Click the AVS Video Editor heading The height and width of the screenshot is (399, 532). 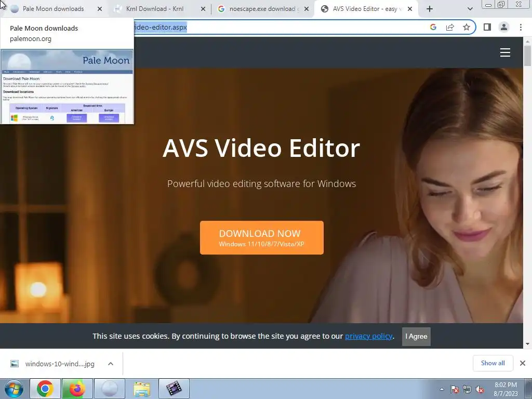[261, 148]
